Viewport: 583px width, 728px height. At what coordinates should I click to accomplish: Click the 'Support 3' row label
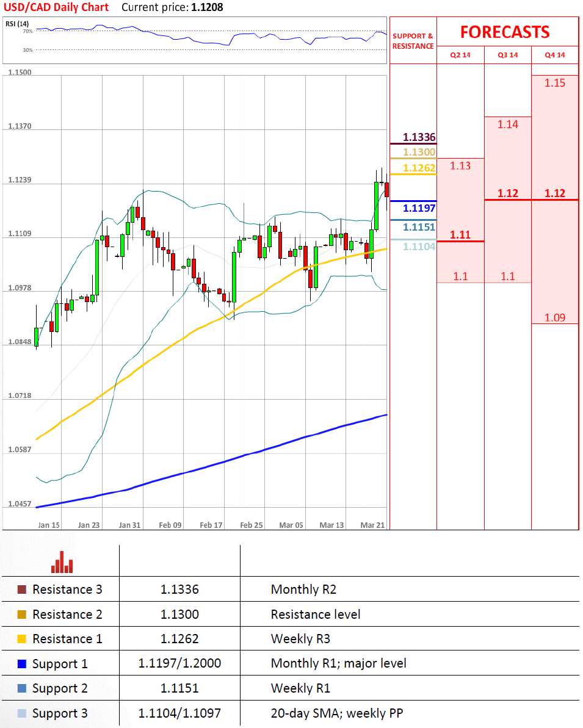click(60, 713)
